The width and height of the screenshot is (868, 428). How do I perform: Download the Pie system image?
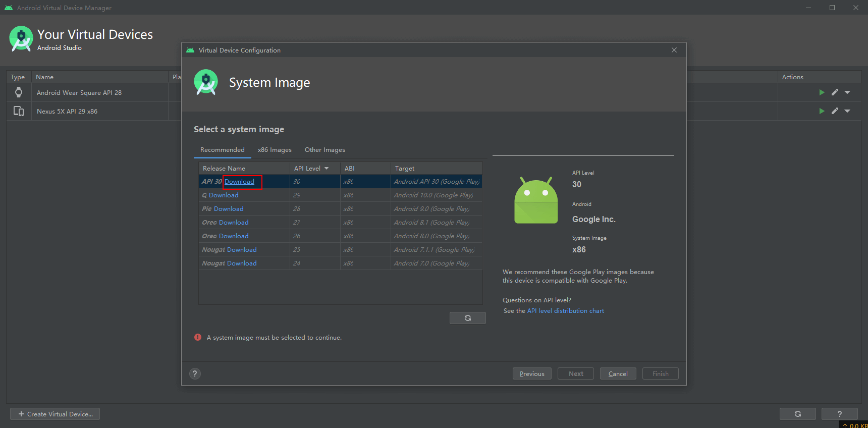pyautogui.click(x=229, y=209)
